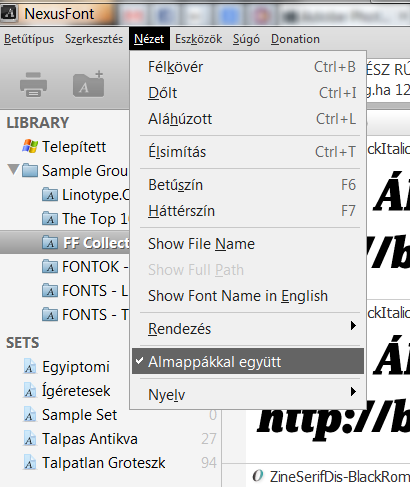Image resolution: width=410 pixels, height=487 pixels.
Task: Toggle Show Font Name in English
Action: (248, 296)
